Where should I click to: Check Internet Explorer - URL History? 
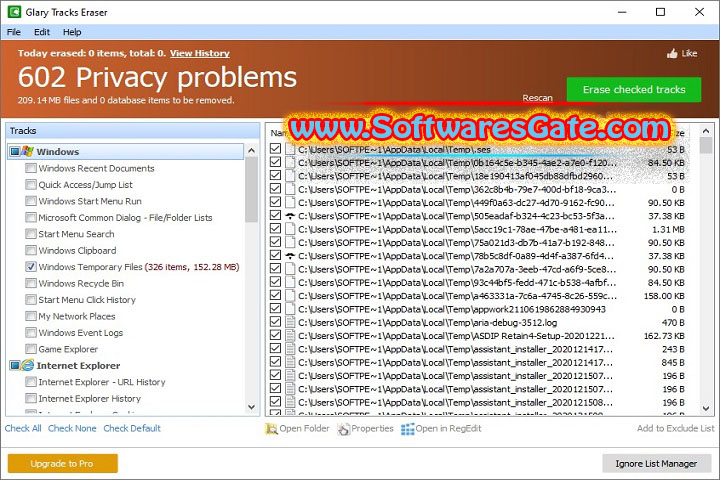(x=31, y=382)
